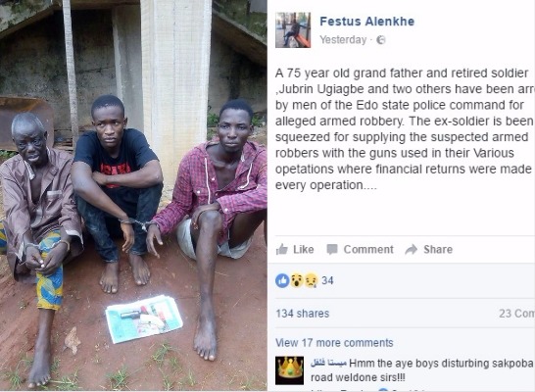535x392 pixels.
Task: Click the sad reaction emoji
Action: coord(311,280)
